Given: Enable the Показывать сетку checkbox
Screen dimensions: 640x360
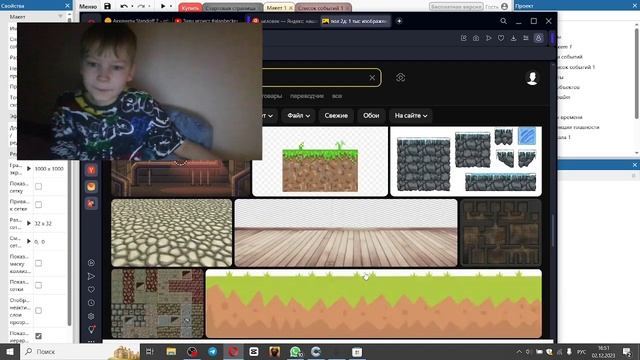Looking at the screenshot, I should pos(38,187).
